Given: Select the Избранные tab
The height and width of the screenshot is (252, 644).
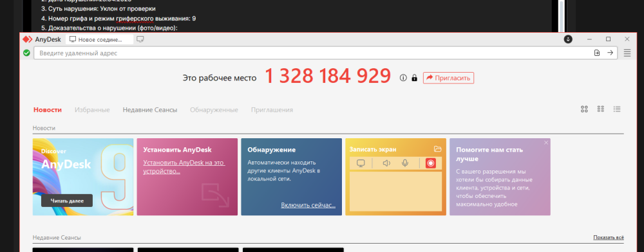Looking at the screenshot, I should 92,110.
